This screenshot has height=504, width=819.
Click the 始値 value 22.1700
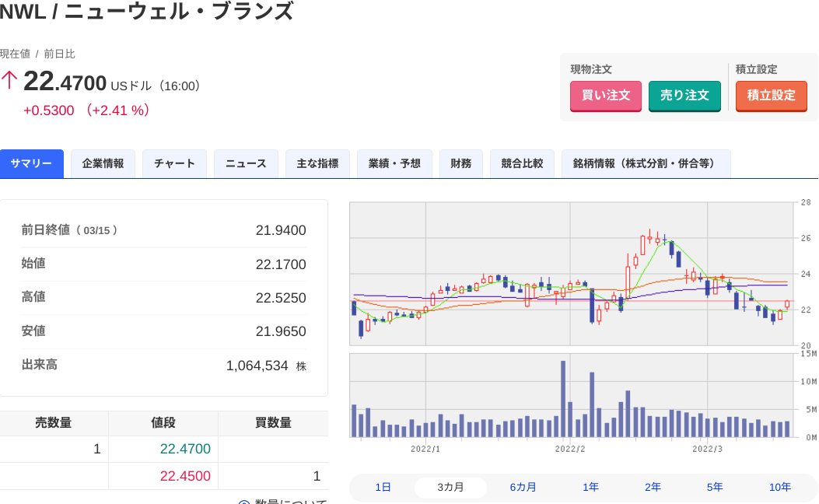(x=281, y=264)
